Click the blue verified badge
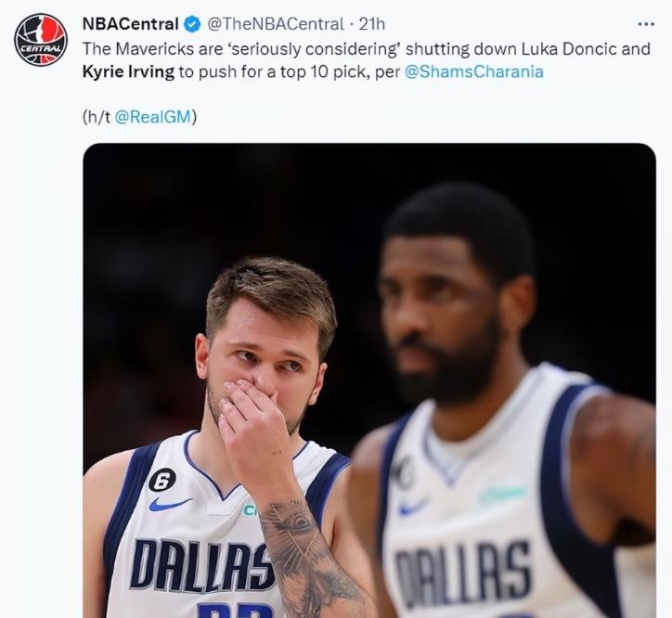 192,24
